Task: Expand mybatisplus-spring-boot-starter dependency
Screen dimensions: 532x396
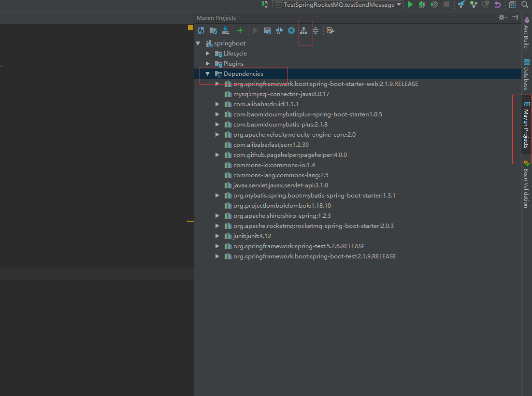Action: click(217, 114)
